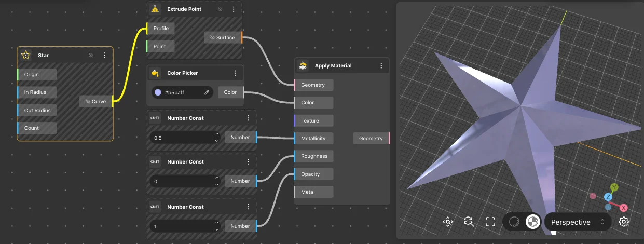
Task: Open the Apply Material node options menu
Action: [381, 66]
